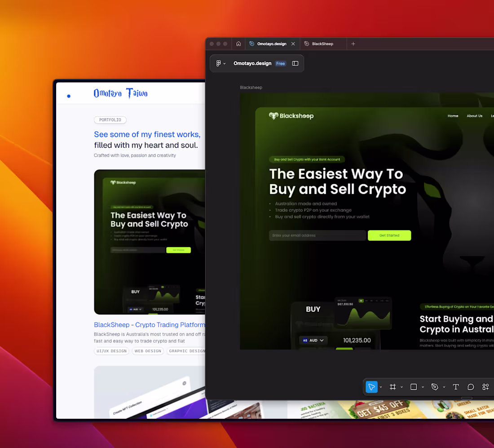Open a new tab with plus icon

point(353,44)
